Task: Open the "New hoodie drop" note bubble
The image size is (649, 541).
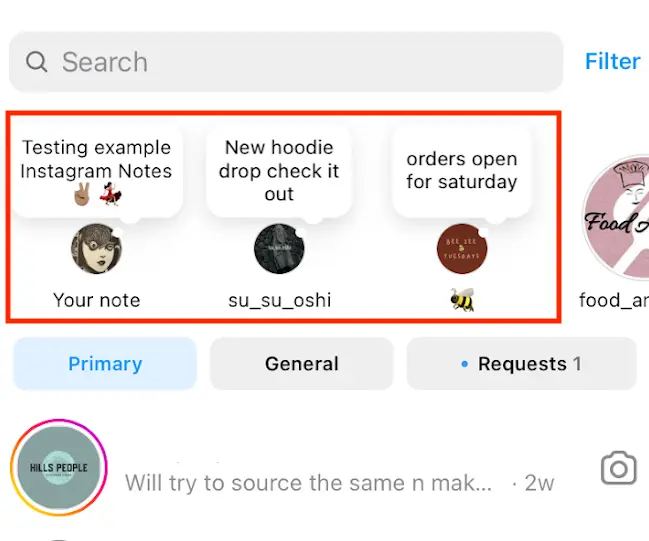Action: (x=279, y=170)
